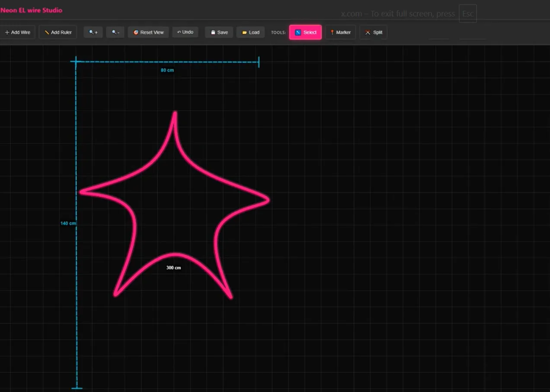Zoom in with the magnifier plus
This screenshot has height=392, width=550.
(x=93, y=32)
